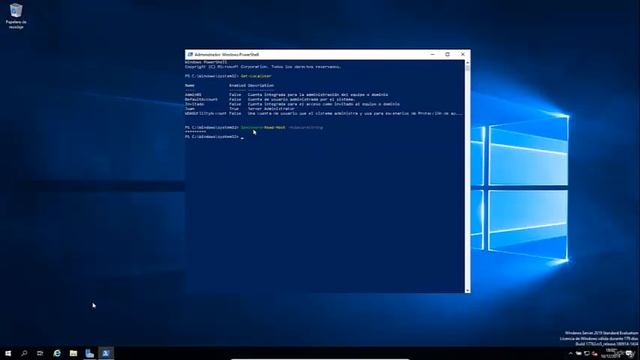The width and height of the screenshot is (640, 360).
Task: Minimize the PowerShell window
Action: coord(432,54)
